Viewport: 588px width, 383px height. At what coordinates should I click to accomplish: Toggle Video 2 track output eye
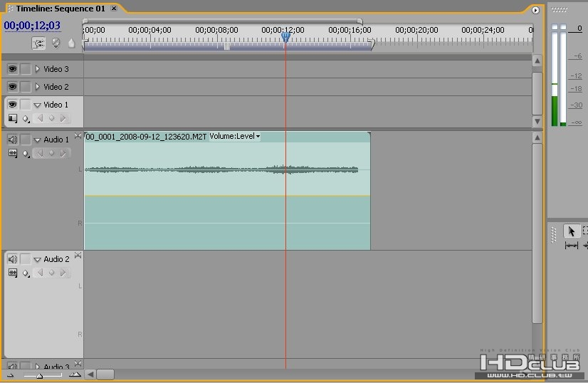(12, 87)
